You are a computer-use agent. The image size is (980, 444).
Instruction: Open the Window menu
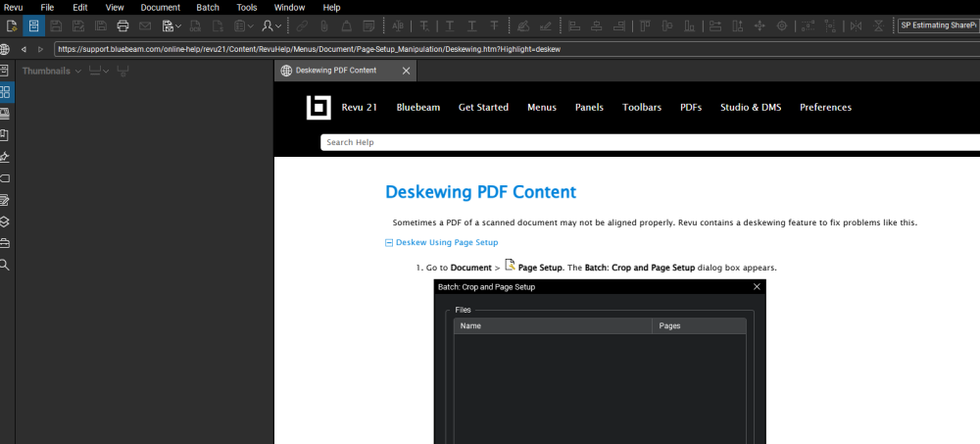coord(290,8)
